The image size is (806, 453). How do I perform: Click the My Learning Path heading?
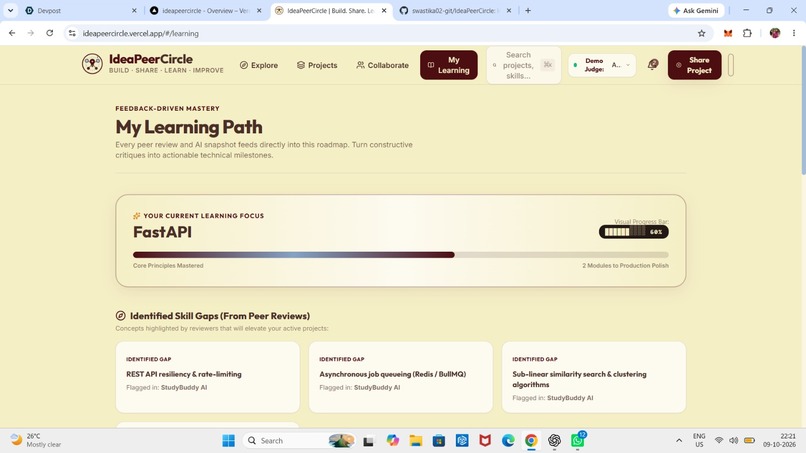[x=189, y=127]
